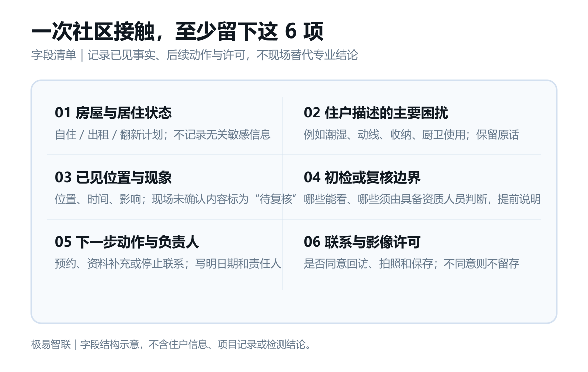
Task: Click the phrase 保留原话 in item 02
Action: (498, 135)
